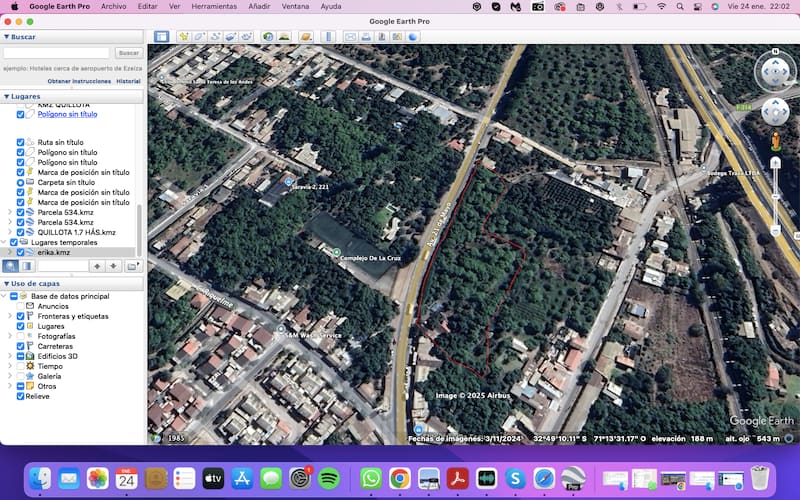Select the Add Path toolbar tool

(x=215, y=37)
